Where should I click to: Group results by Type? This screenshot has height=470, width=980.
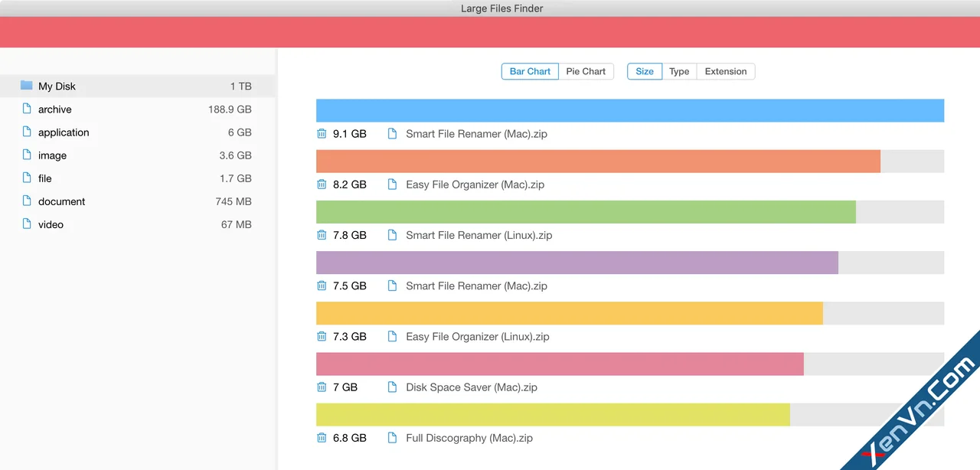[x=679, y=71]
